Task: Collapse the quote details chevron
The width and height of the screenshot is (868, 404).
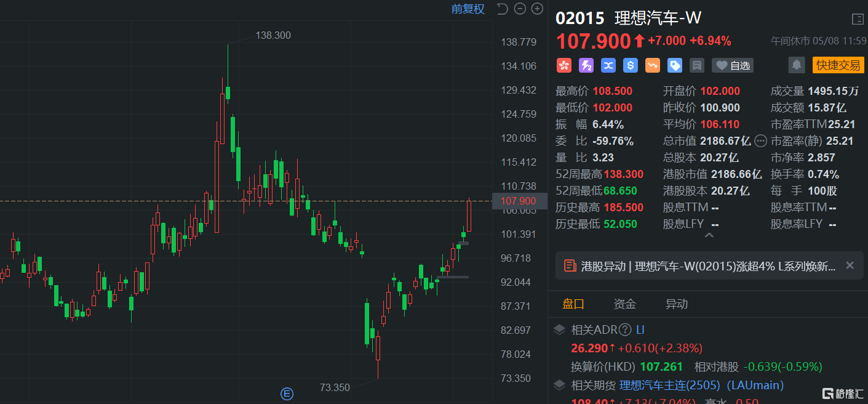Action: pyautogui.click(x=709, y=235)
